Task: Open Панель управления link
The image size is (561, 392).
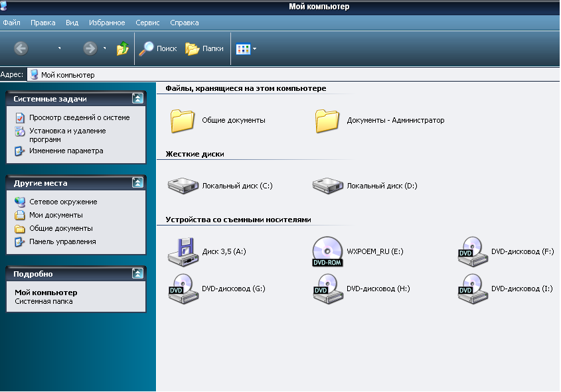Action: click(62, 241)
